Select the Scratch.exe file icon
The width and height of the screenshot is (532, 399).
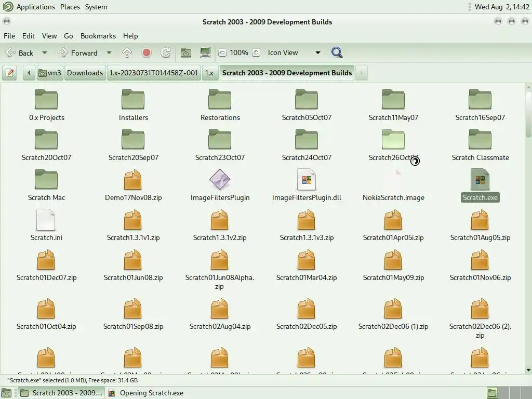pos(480,179)
